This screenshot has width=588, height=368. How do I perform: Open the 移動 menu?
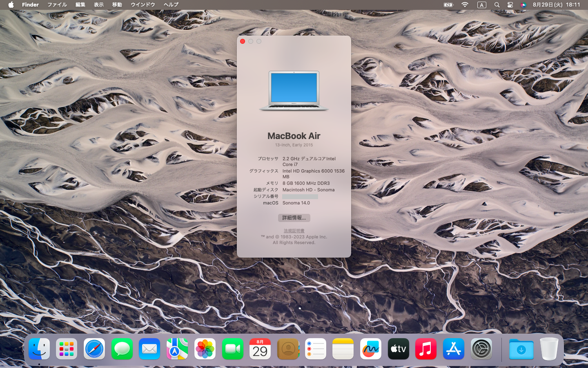(117, 4)
